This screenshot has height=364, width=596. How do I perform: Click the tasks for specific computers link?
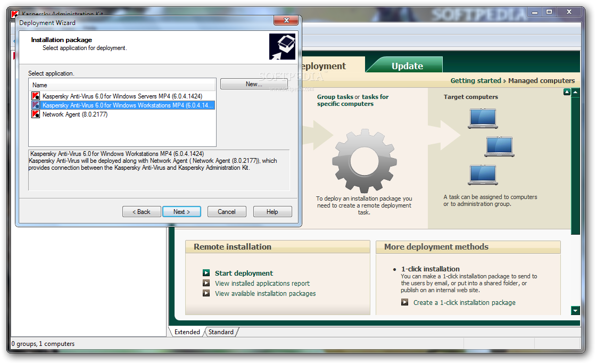point(353,100)
